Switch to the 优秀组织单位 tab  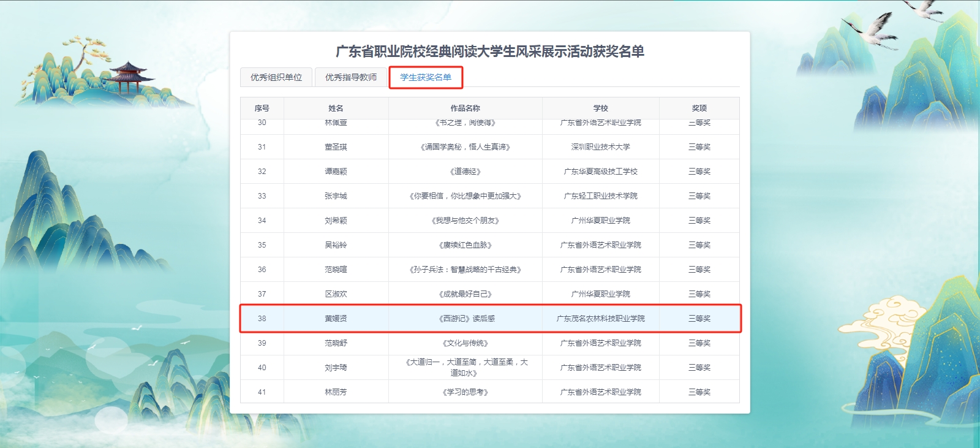pyautogui.click(x=276, y=77)
